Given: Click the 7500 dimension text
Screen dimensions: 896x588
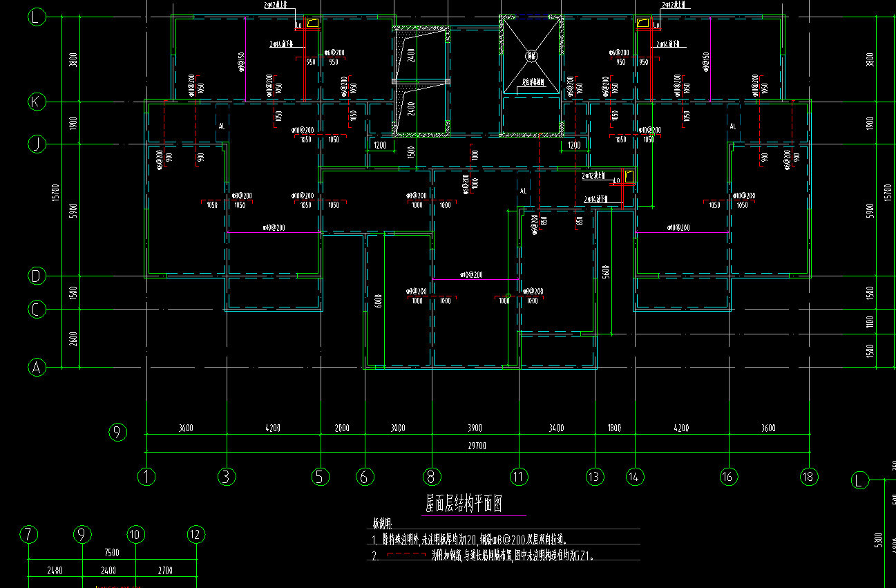Looking at the screenshot, I should [x=112, y=553].
